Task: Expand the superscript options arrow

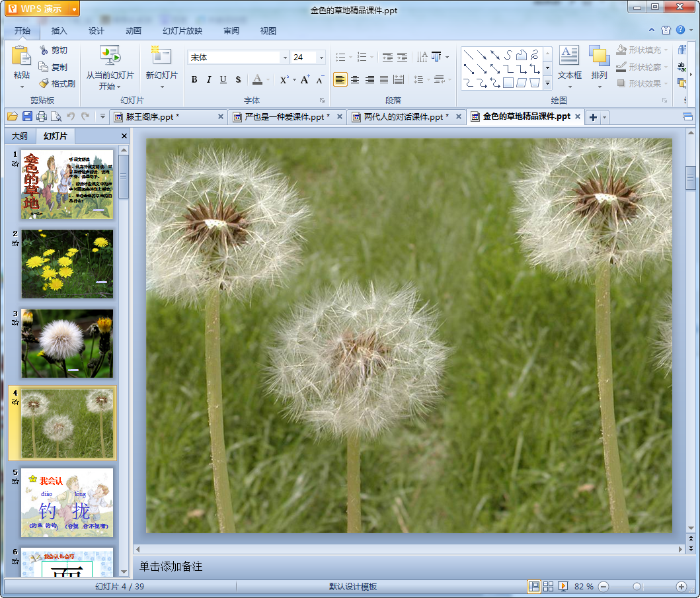Action: 295,80
